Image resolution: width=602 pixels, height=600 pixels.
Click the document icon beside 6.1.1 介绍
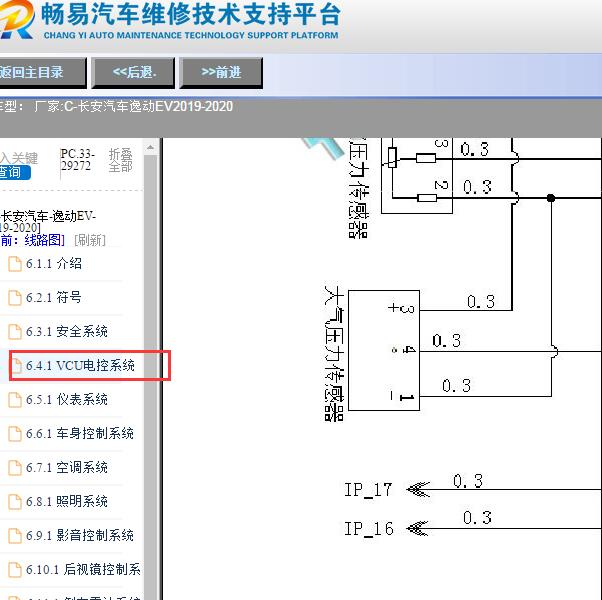pyautogui.click(x=15, y=264)
